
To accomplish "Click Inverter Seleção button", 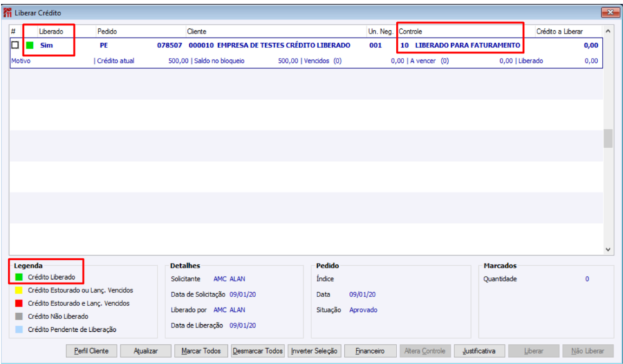I will (x=314, y=351).
